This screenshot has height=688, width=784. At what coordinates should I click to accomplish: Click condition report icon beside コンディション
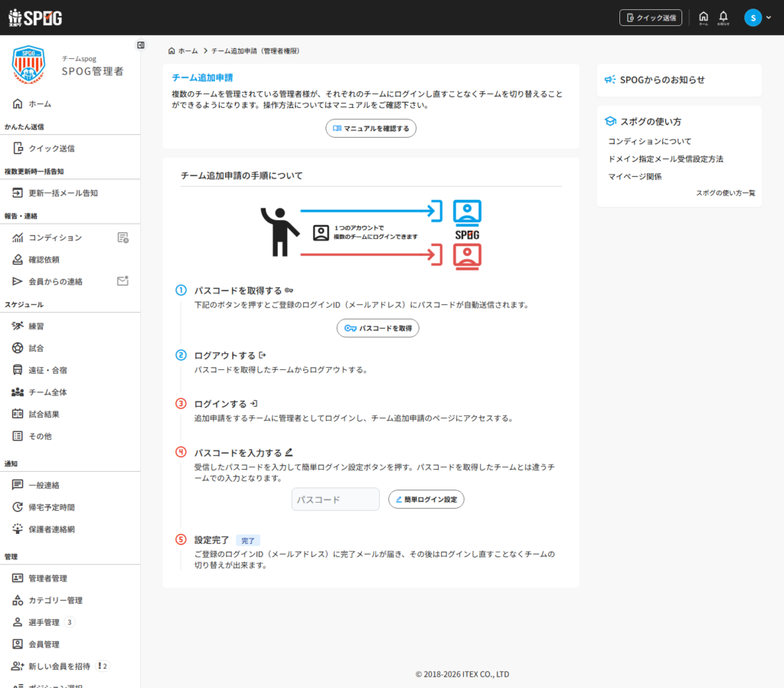123,238
